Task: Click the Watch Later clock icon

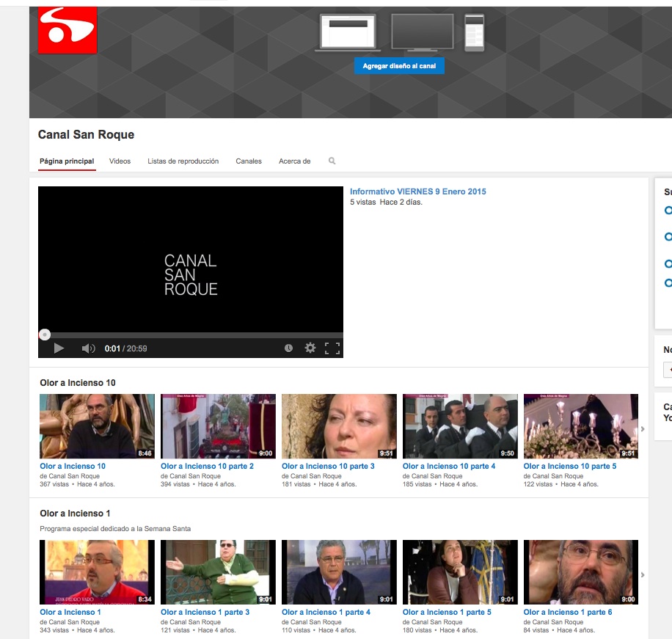Action: tap(288, 348)
